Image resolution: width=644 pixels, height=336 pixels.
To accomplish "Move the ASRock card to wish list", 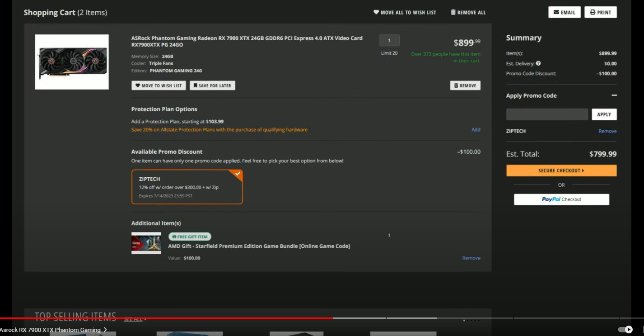I will pyautogui.click(x=159, y=85).
